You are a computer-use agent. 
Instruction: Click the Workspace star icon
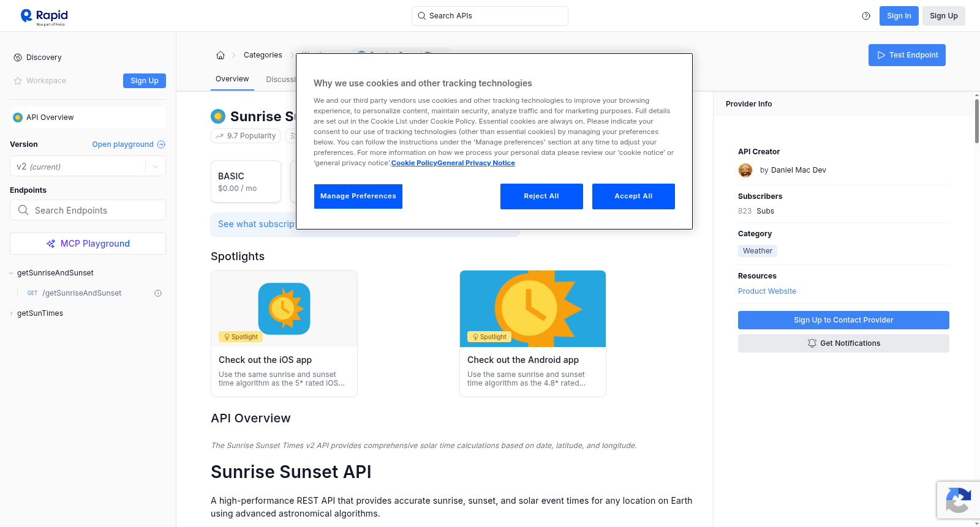(x=18, y=81)
